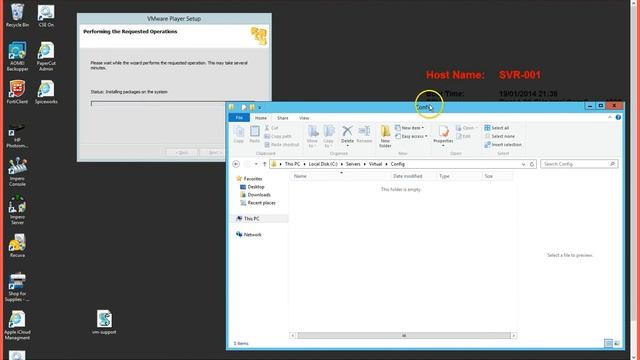
Task: Open the Easy access dropdown
Action: (411, 136)
